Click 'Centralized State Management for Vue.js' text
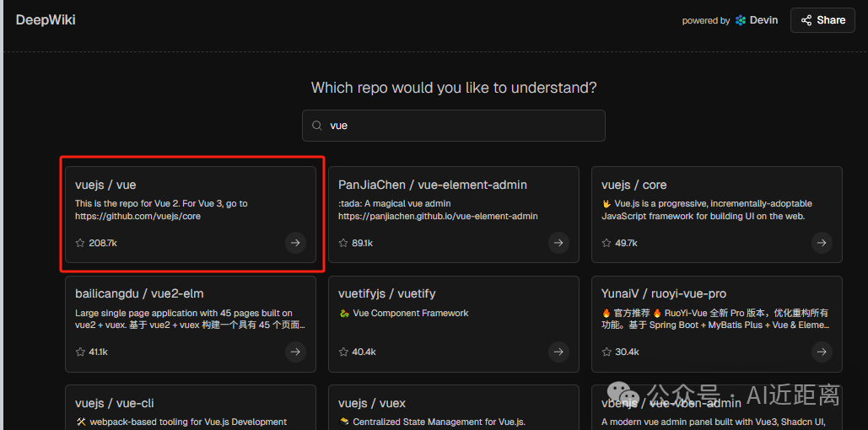Image resolution: width=868 pixels, height=430 pixels. pyautogui.click(x=432, y=422)
